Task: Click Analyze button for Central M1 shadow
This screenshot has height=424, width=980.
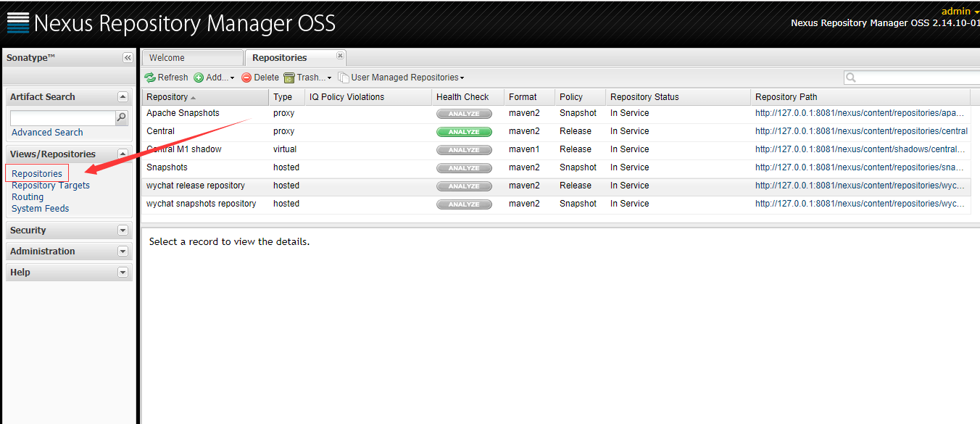Action: click(x=464, y=150)
